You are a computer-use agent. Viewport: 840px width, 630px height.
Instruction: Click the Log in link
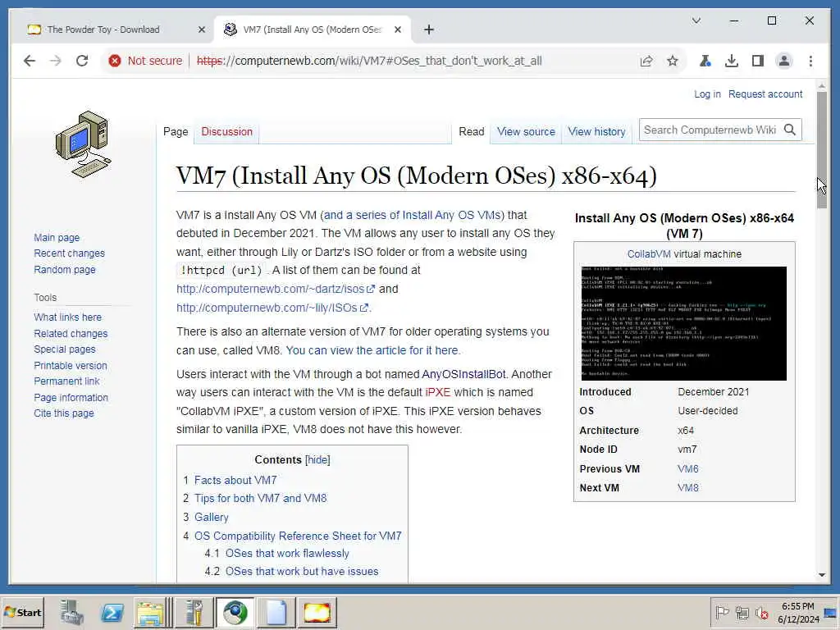[707, 94]
